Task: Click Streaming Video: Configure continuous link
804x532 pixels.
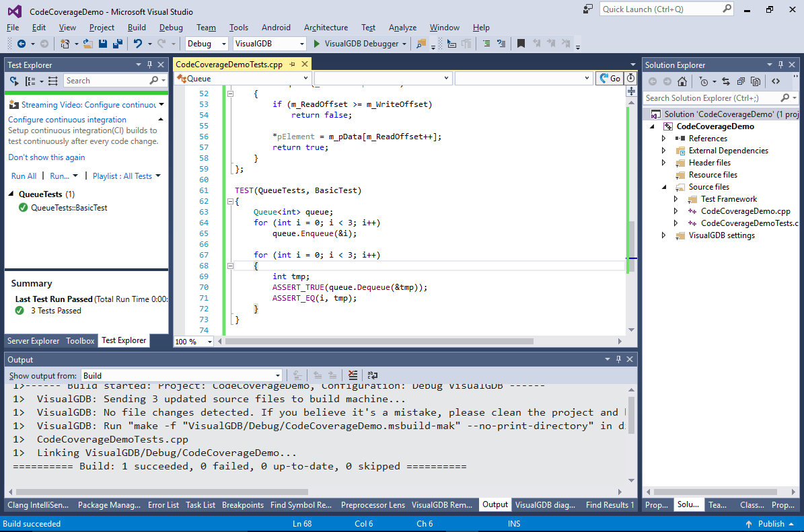Action: (89, 104)
